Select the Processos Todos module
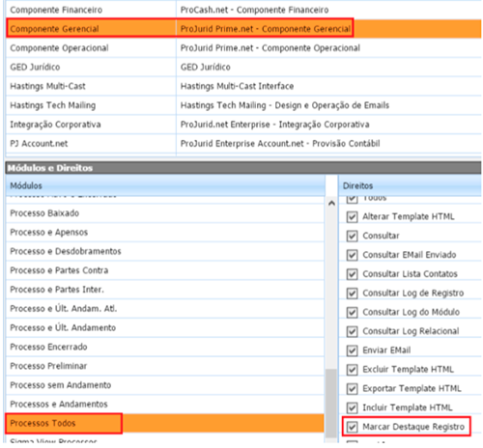483x448 pixels. click(x=165, y=423)
